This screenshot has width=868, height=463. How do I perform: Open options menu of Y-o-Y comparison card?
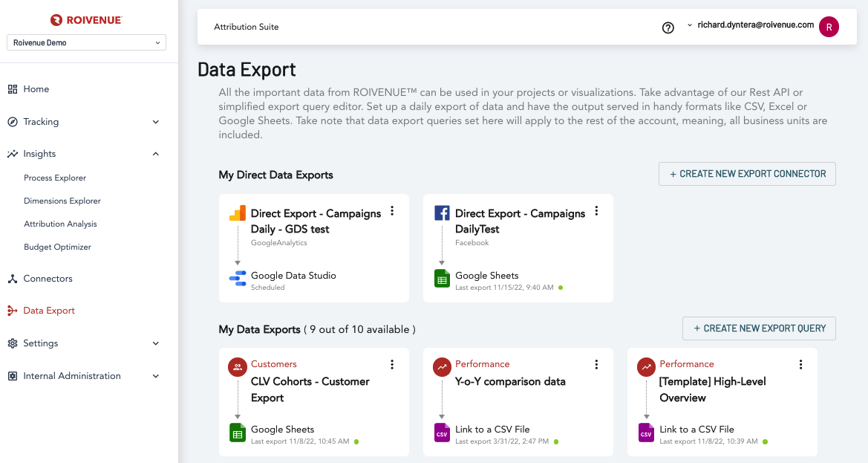pyautogui.click(x=596, y=364)
